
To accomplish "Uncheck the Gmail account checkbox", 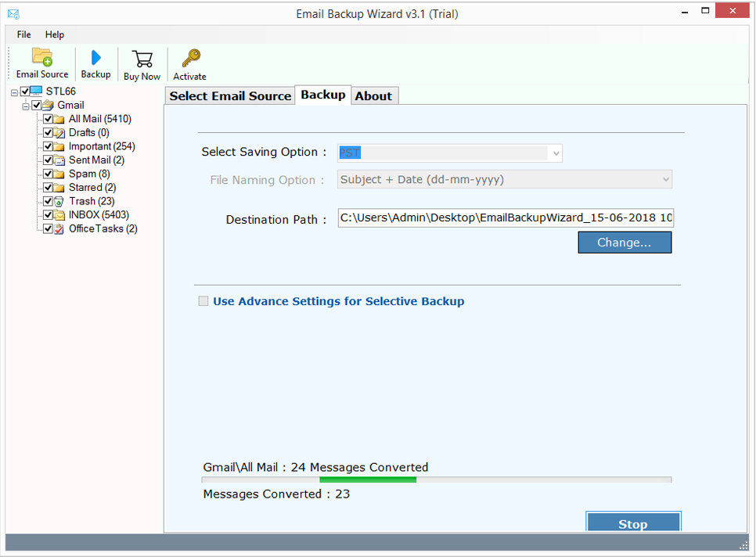I will [x=37, y=105].
